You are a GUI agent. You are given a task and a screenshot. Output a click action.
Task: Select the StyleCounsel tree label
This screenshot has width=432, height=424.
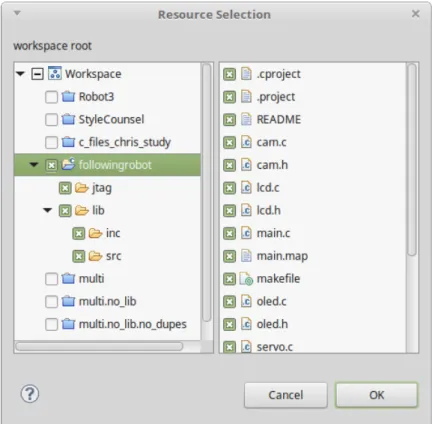point(111,119)
